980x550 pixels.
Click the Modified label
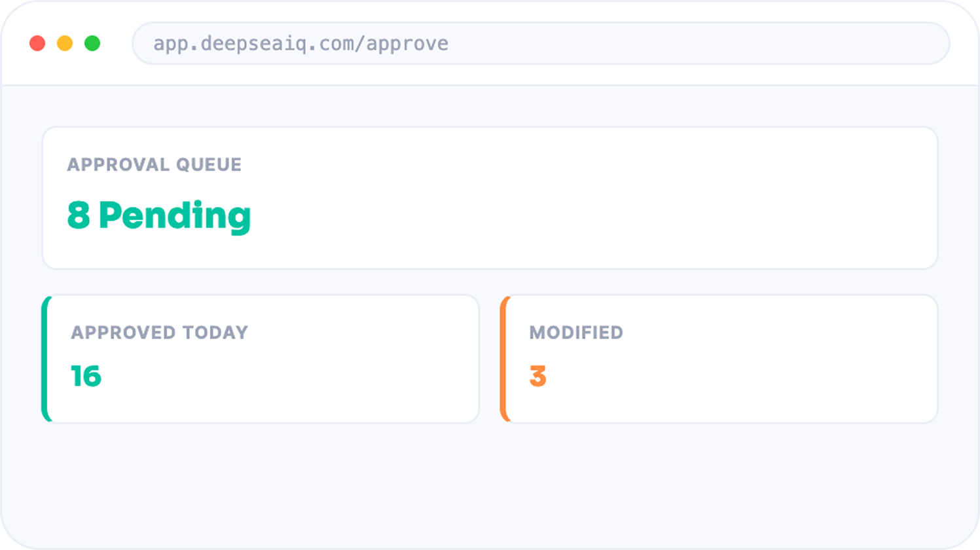576,333
